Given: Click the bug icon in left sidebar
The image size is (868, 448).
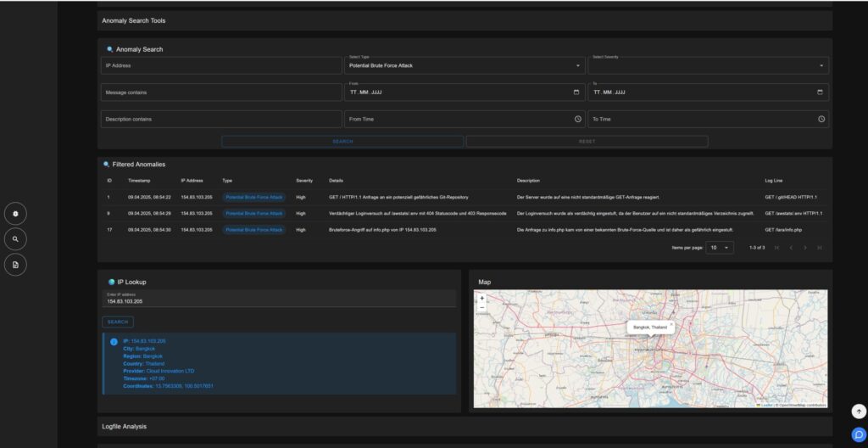Looking at the screenshot, I should [15, 214].
